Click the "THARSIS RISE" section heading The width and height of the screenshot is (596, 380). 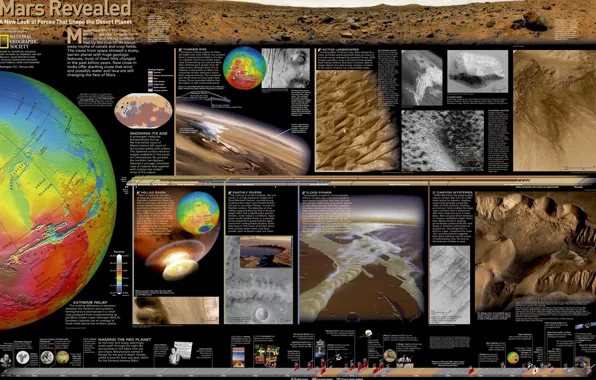coord(195,49)
